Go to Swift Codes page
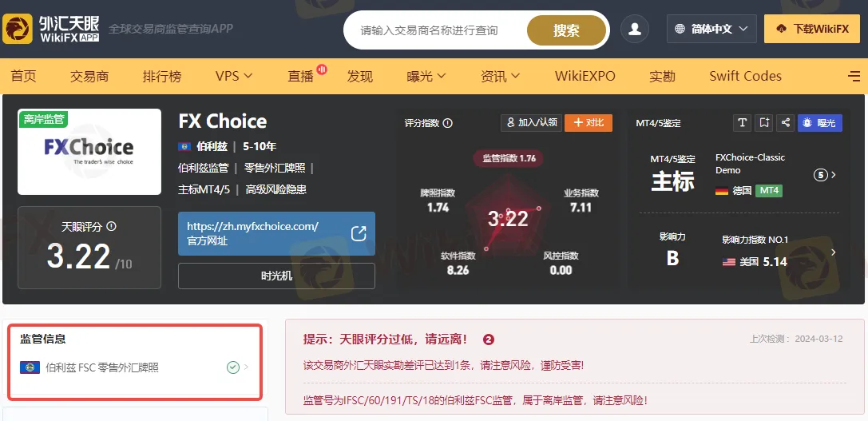The height and width of the screenshot is (421, 868). click(745, 76)
